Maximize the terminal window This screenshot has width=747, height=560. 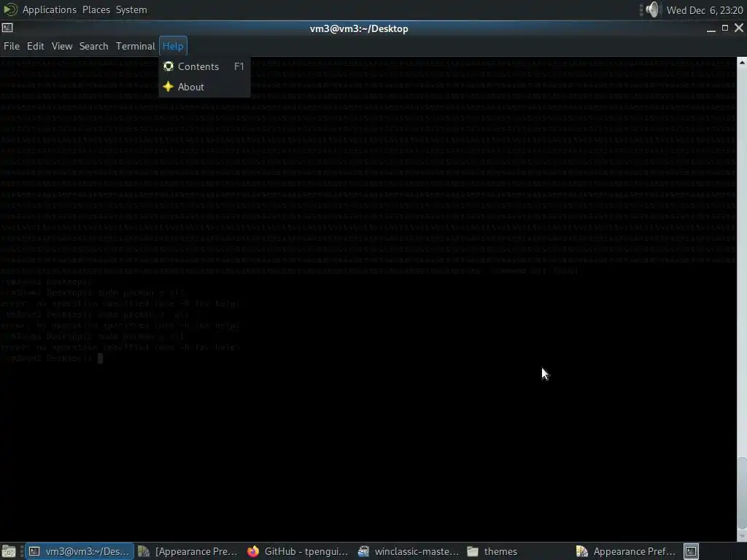725,28
